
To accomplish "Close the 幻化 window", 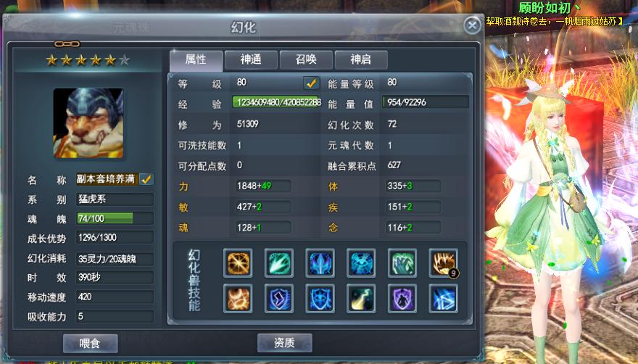I will tap(472, 25).
